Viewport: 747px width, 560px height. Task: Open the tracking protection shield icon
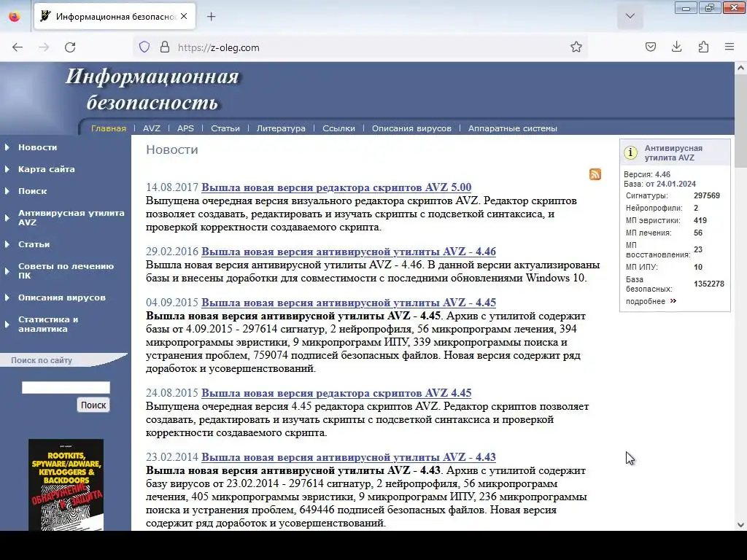[x=144, y=47]
